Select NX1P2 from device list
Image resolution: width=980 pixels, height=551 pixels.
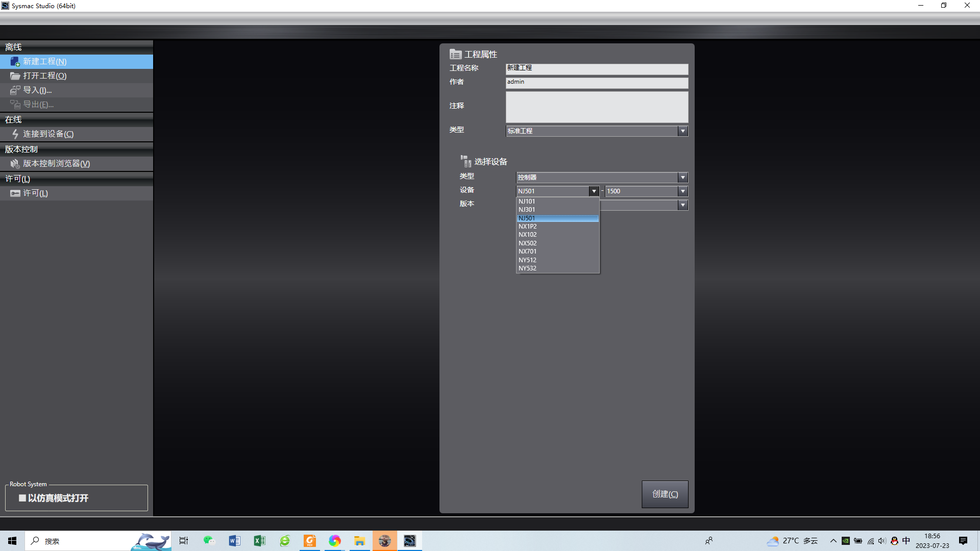pos(558,227)
